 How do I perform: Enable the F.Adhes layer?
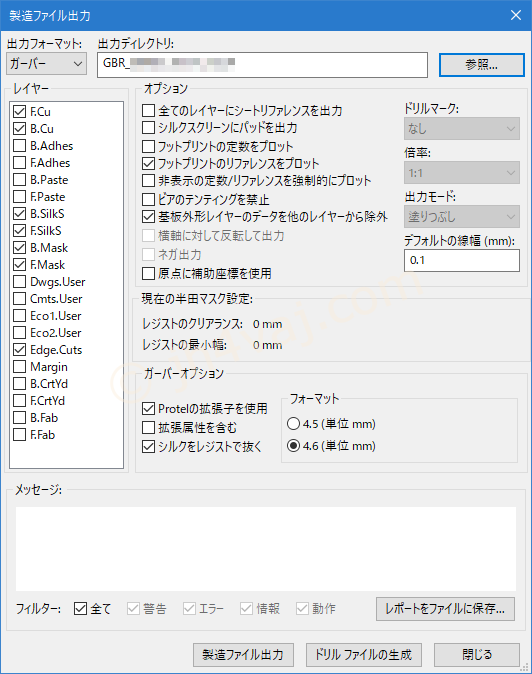[x=19, y=163]
